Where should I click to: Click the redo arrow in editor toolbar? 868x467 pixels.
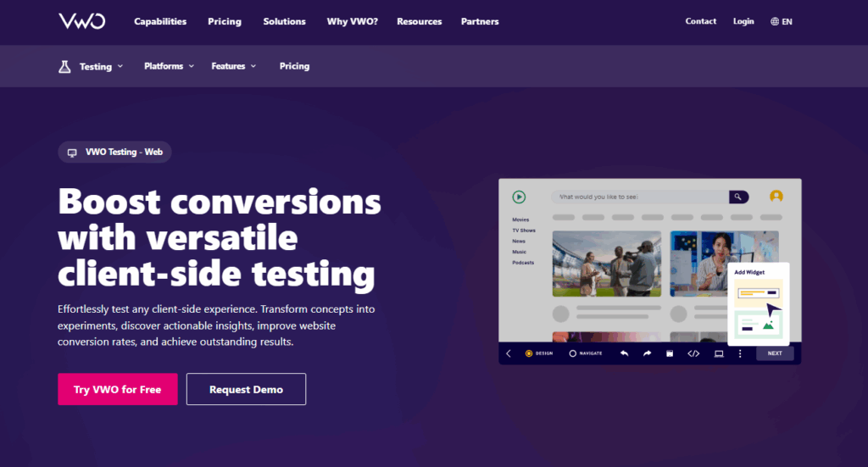click(647, 353)
